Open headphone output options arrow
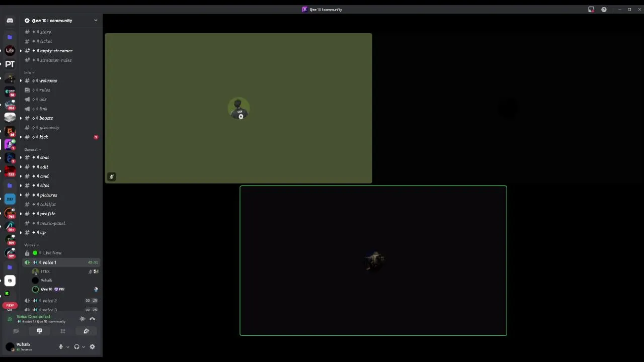Screen dimensions: 644x362 click(x=83, y=347)
